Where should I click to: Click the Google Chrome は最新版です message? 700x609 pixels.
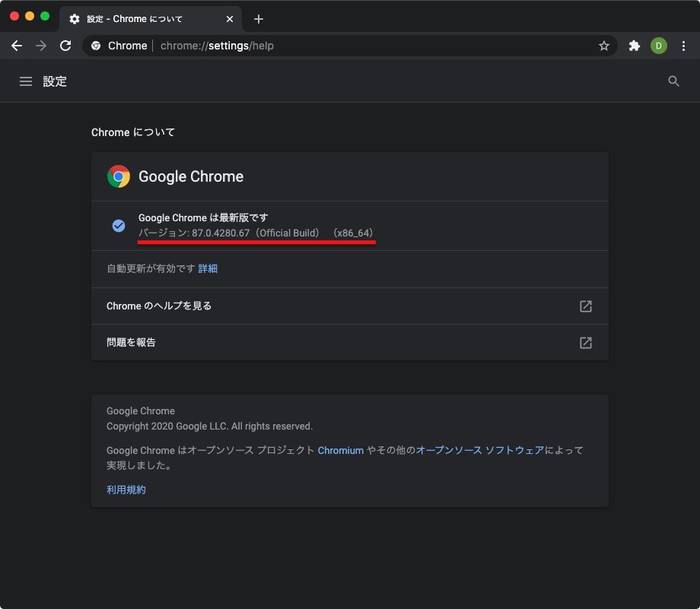pyautogui.click(x=203, y=218)
